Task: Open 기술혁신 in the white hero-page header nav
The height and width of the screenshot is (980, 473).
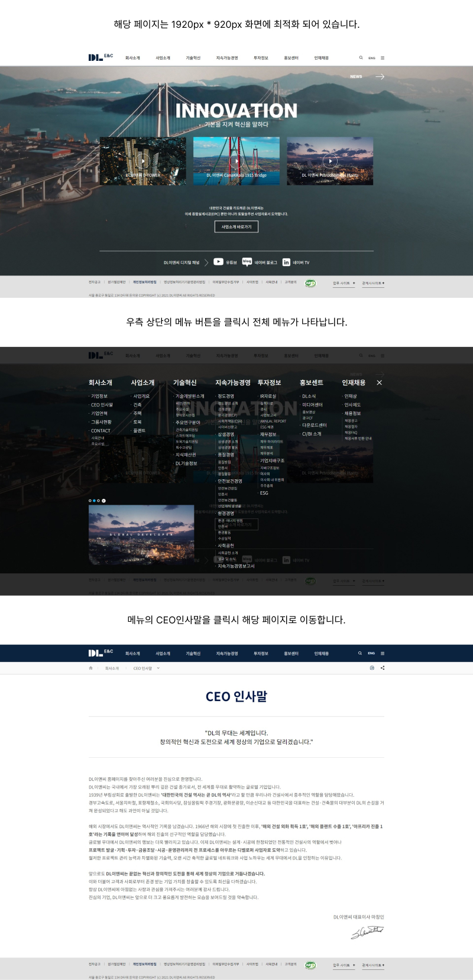Action: tap(193, 58)
